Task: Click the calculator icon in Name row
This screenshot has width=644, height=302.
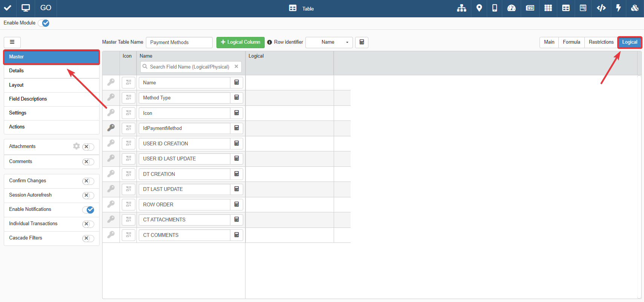Action: (237, 82)
